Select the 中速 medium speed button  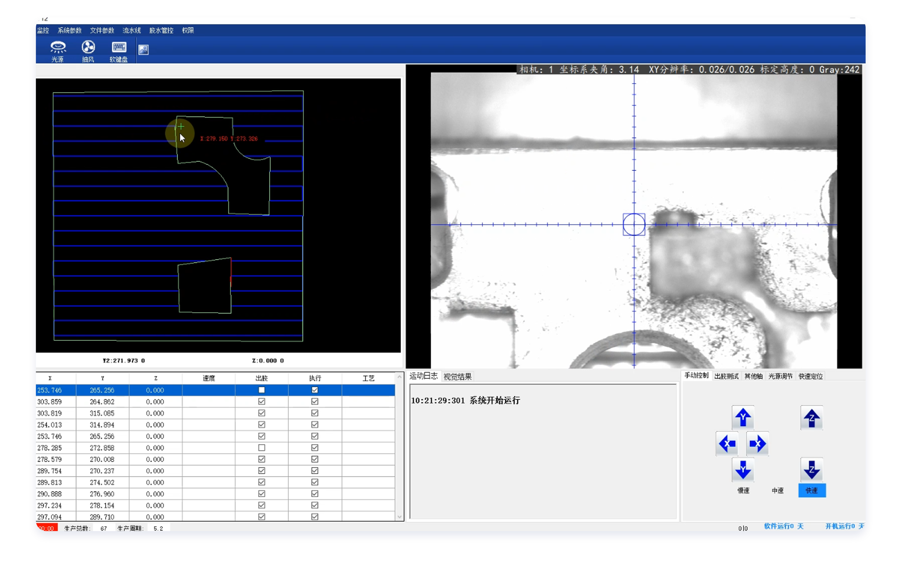click(777, 490)
